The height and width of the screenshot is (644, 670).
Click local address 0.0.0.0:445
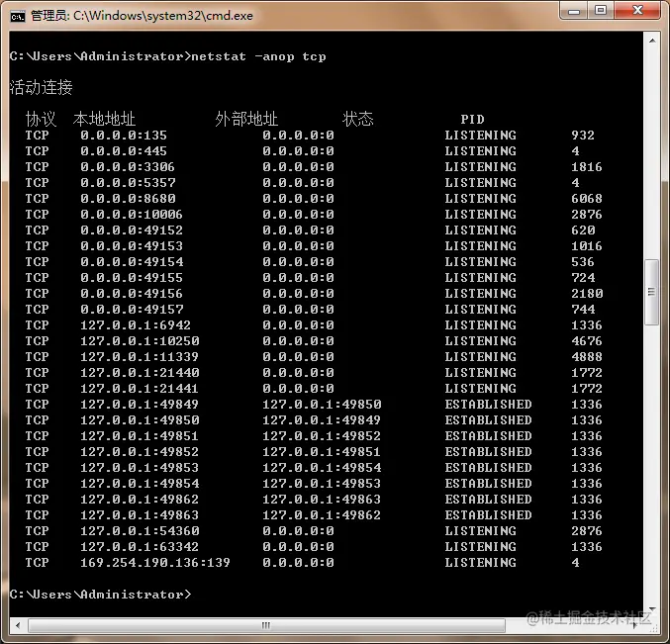(x=124, y=151)
